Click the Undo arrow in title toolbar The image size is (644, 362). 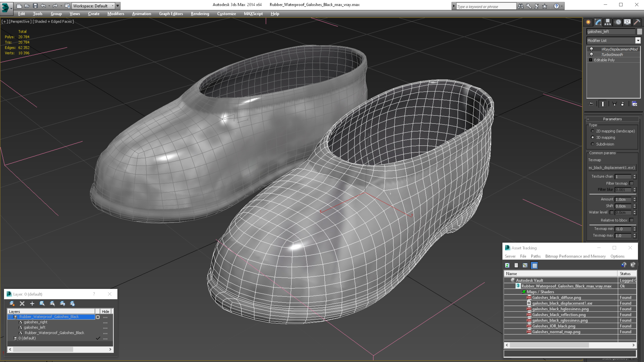click(44, 6)
